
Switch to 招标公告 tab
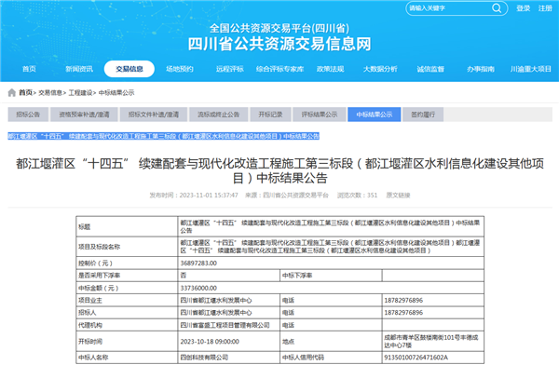click(28, 115)
